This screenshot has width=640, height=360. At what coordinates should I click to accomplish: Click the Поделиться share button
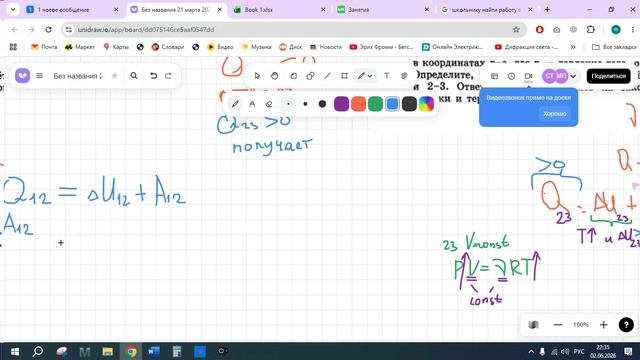point(608,76)
